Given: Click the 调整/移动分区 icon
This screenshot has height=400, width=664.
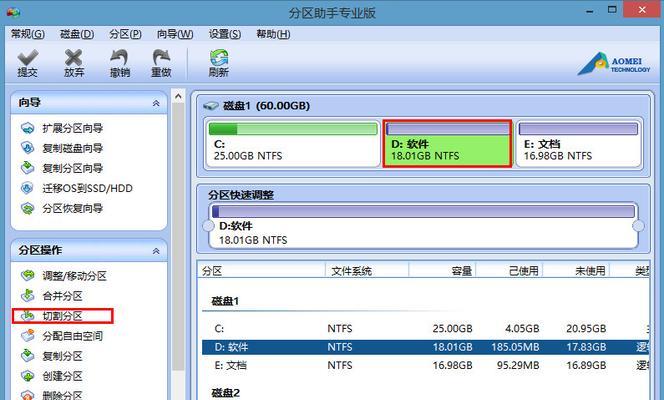Looking at the screenshot, I should (x=28, y=276).
